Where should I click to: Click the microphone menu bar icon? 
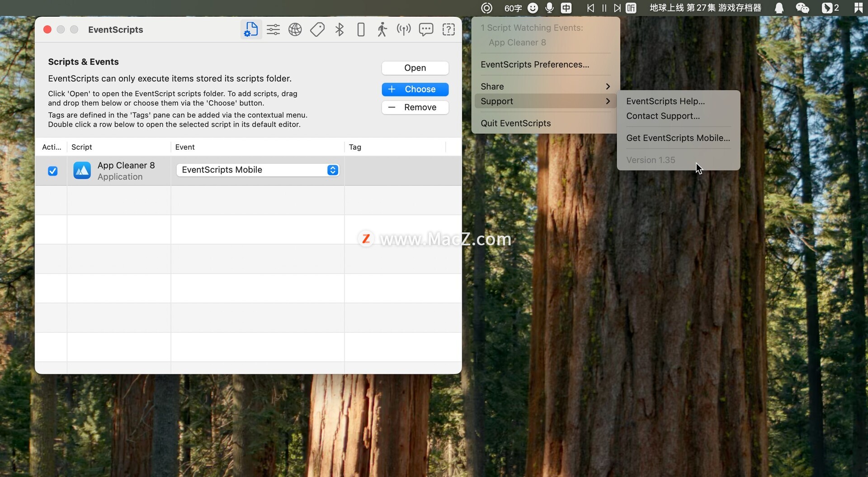[549, 8]
